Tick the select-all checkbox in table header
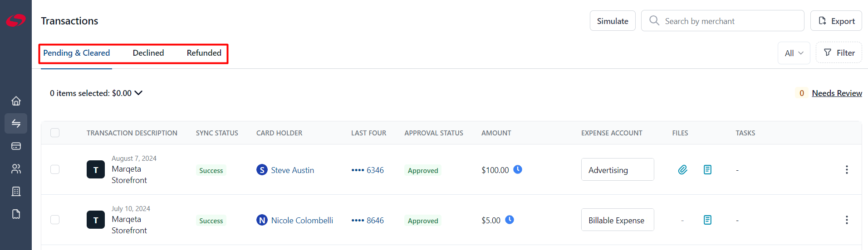 [55, 133]
